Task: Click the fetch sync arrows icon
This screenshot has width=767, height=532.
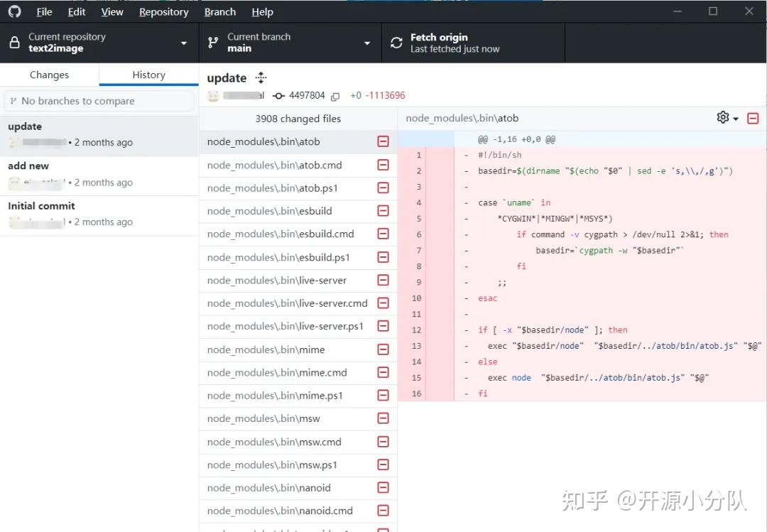Action: tap(396, 42)
